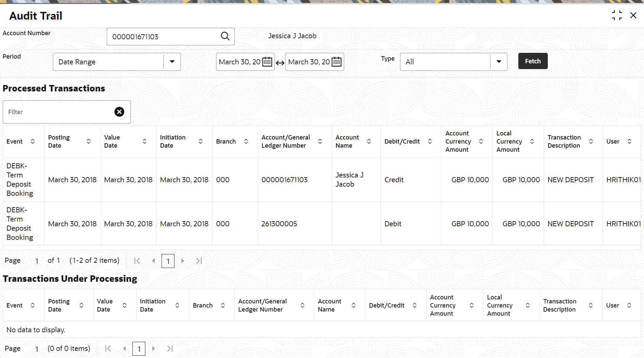This screenshot has width=644, height=358.
Task: Sort Processed Transactions by Value Date
Action: (x=144, y=141)
